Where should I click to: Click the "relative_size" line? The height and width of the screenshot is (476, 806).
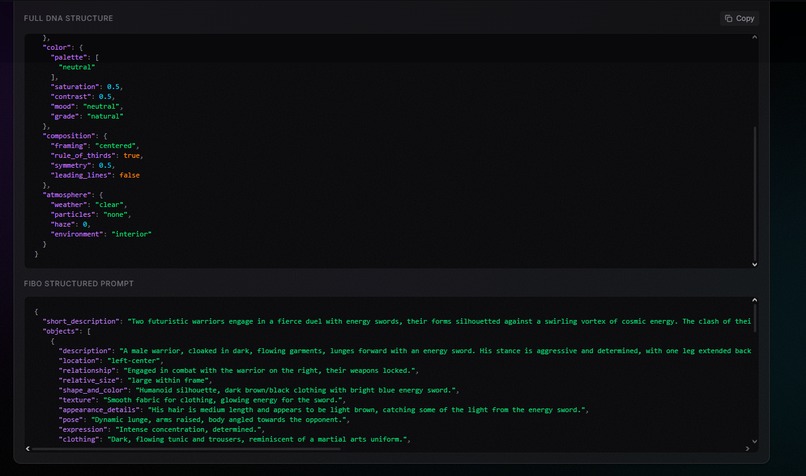click(x=136, y=380)
